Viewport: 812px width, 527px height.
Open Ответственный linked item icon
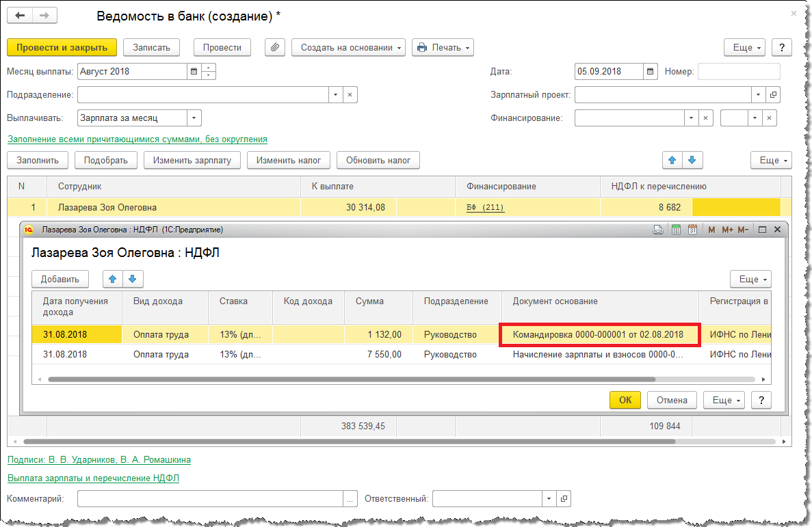564,498
